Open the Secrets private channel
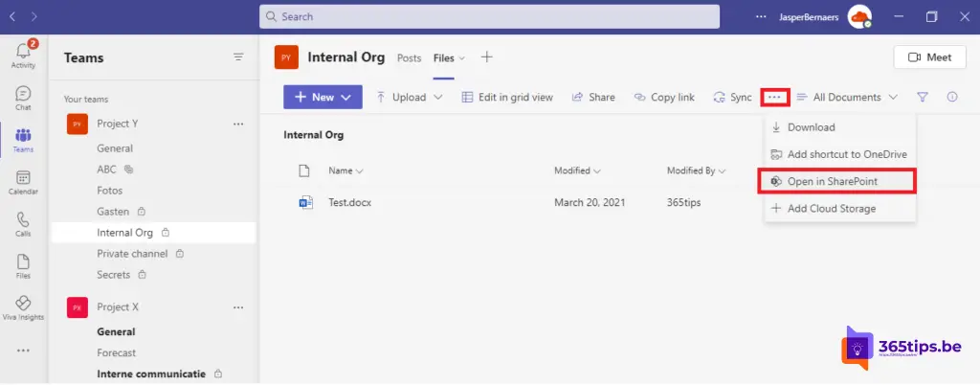Viewport: 980px width, 385px height. [114, 275]
